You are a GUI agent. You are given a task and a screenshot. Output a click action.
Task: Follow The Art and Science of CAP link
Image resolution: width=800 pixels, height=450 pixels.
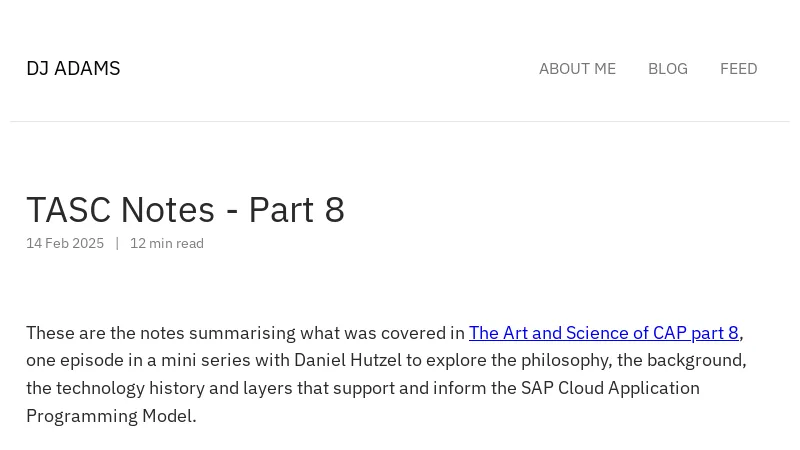pos(603,333)
